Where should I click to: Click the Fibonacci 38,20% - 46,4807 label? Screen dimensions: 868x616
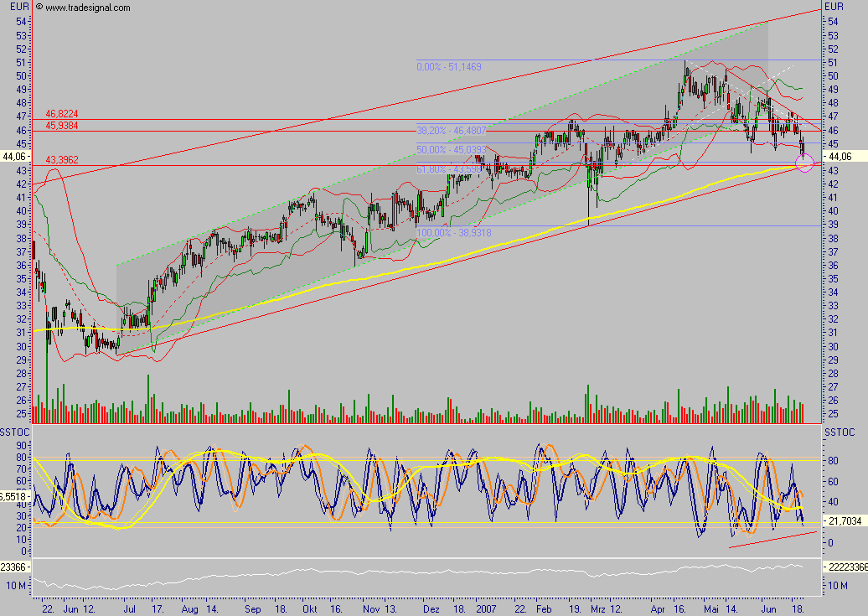[x=450, y=130]
